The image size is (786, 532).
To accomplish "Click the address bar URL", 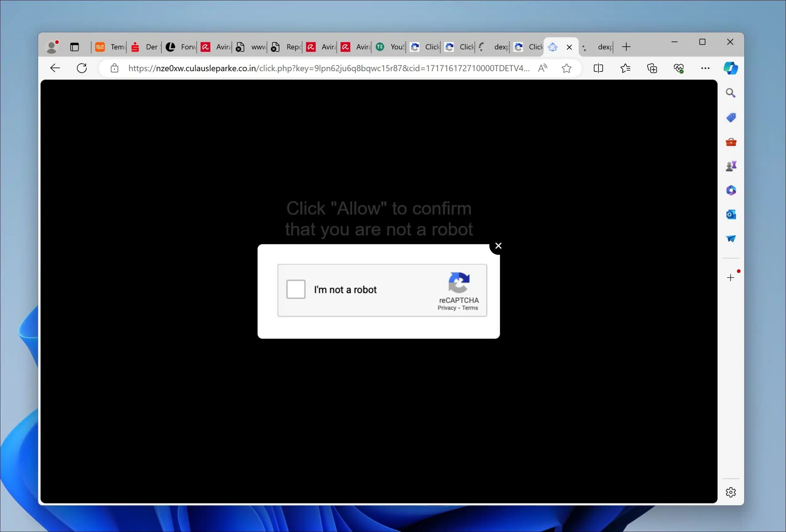I will click(329, 68).
